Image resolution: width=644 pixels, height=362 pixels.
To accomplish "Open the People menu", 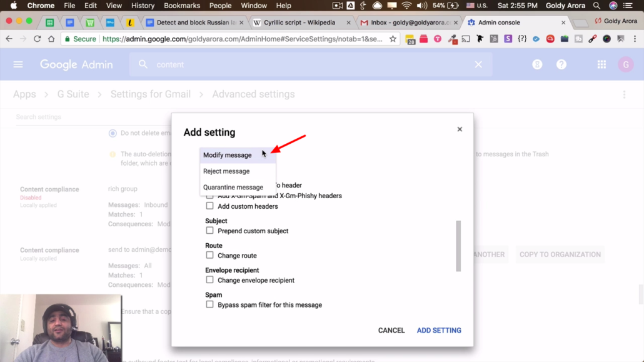I will click(x=220, y=6).
